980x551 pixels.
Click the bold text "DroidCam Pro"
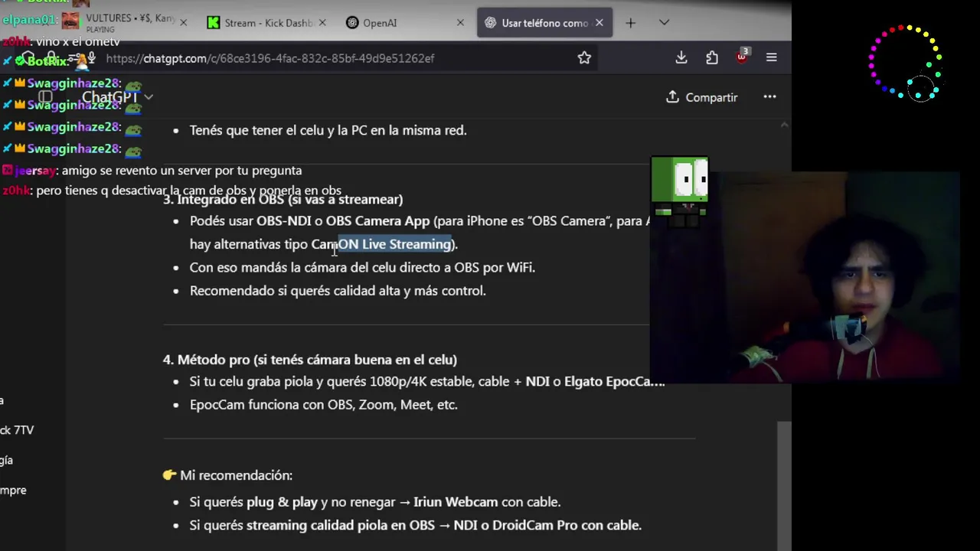pyautogui.click(x=535, y=525)
